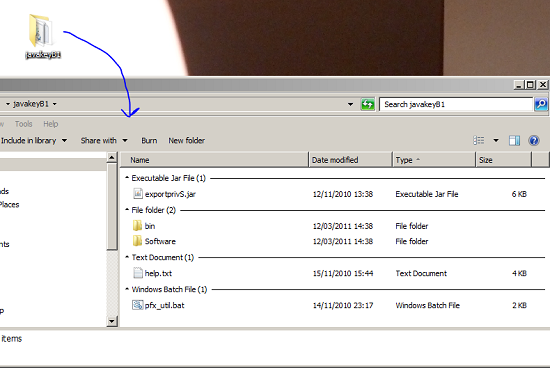This screenshot has width=550, height=368.
Task: Collapse the File folder group
Action: 127,210
